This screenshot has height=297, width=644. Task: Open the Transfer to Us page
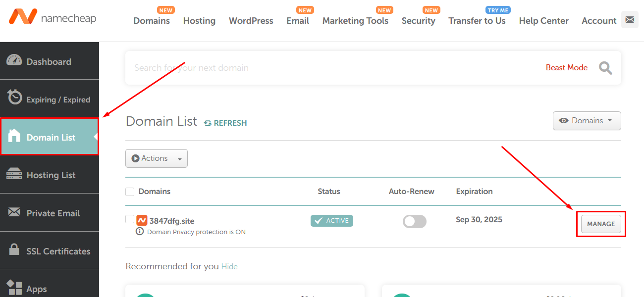(x=477, y=21)
